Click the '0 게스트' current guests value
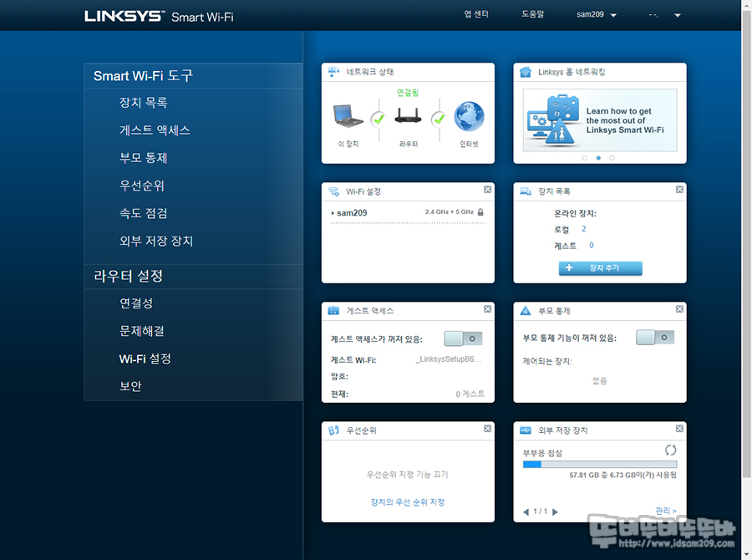The height and width of the screenshot is (560, 752). (470, 394)
